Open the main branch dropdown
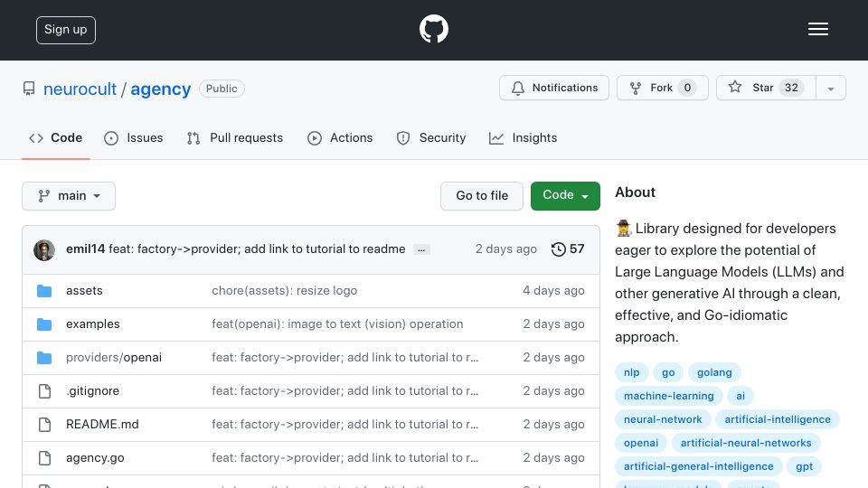Image resolution: width=868 pixels, height=488 pixels. coord(69,196)
